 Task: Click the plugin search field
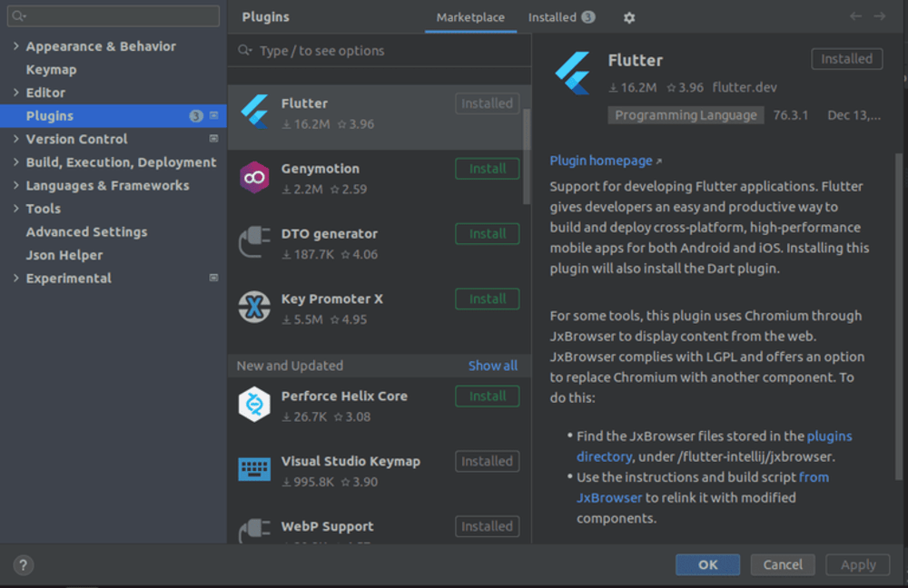381,51
